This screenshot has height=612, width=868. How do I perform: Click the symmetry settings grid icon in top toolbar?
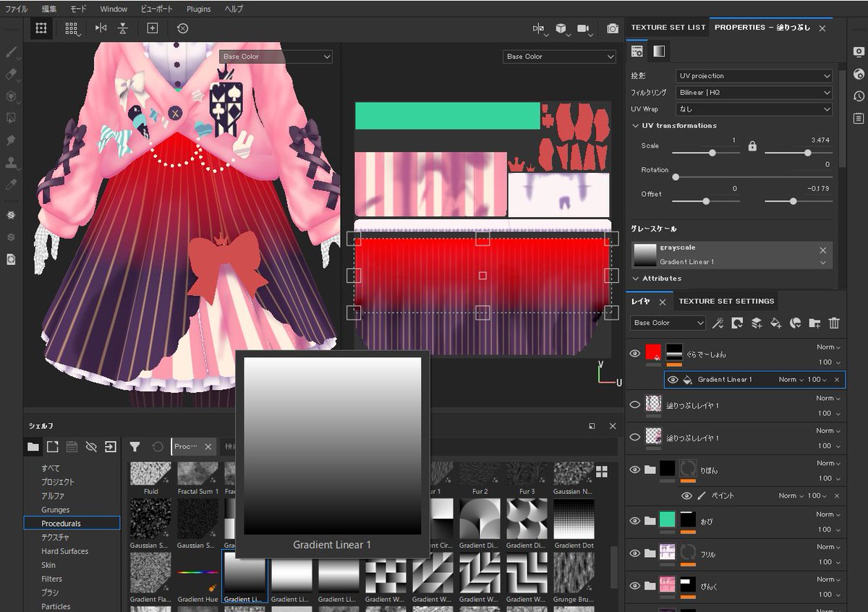[x=71, y=28]
